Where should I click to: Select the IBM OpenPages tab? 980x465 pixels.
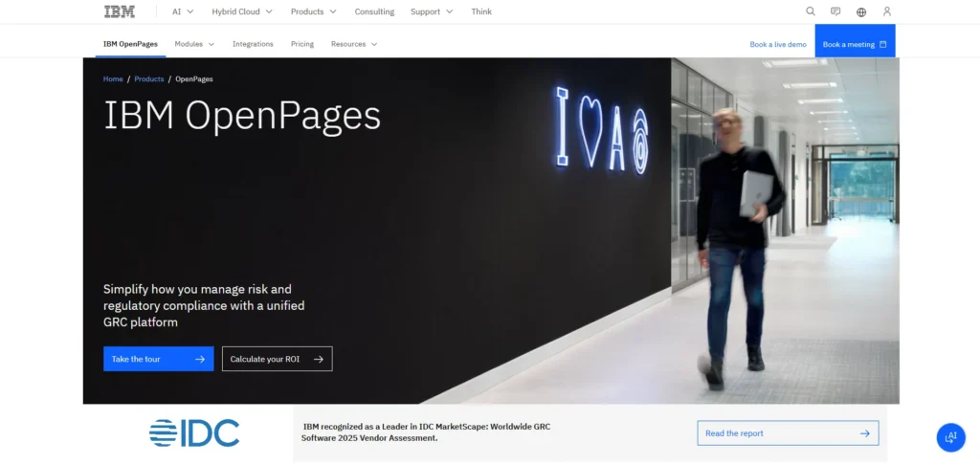tap(130, 44)
